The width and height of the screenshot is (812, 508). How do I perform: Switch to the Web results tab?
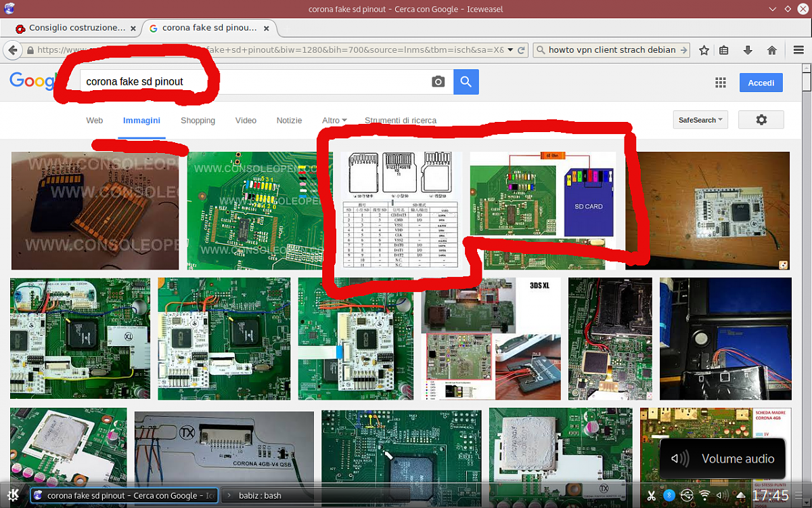pos(95,121)
